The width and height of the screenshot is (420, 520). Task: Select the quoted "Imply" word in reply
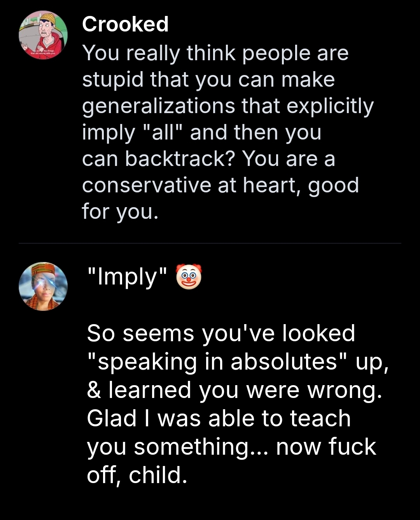tap(127, 277)
